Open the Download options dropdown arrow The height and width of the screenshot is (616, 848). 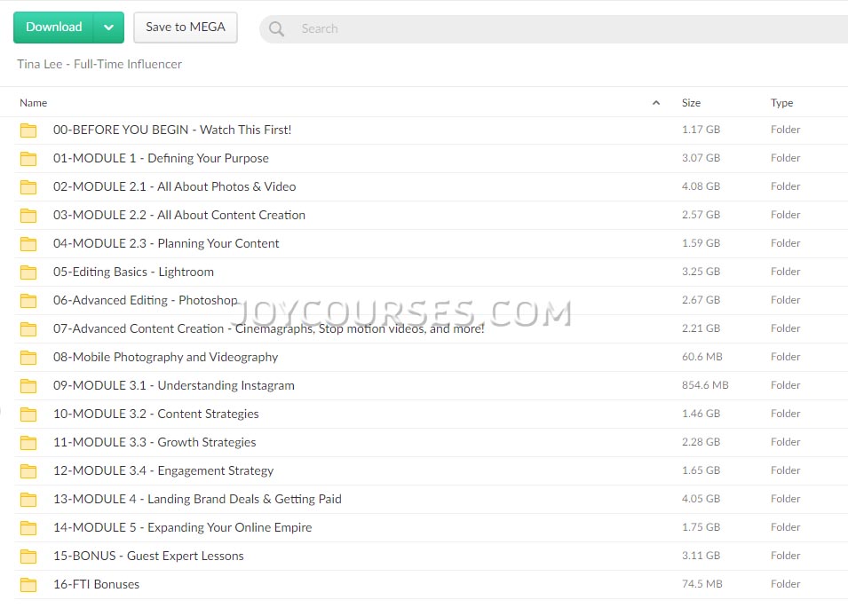108,27
